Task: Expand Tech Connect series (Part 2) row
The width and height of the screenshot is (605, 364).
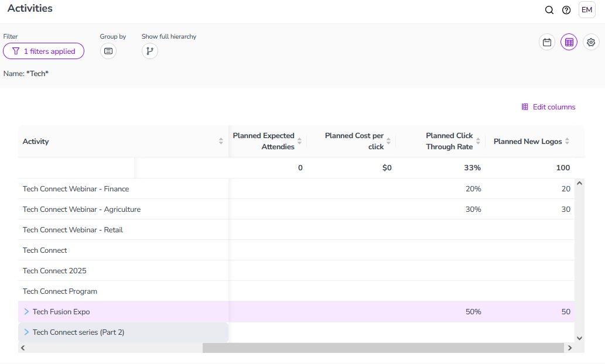Action: point(26,332)
